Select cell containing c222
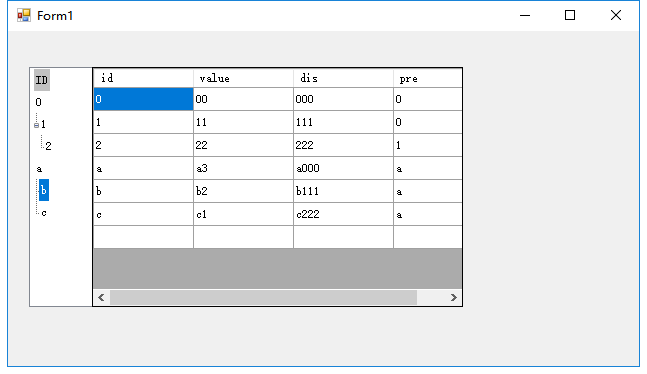Image resolution: width=647 pixels, height=374 pixels. (343, 214)
